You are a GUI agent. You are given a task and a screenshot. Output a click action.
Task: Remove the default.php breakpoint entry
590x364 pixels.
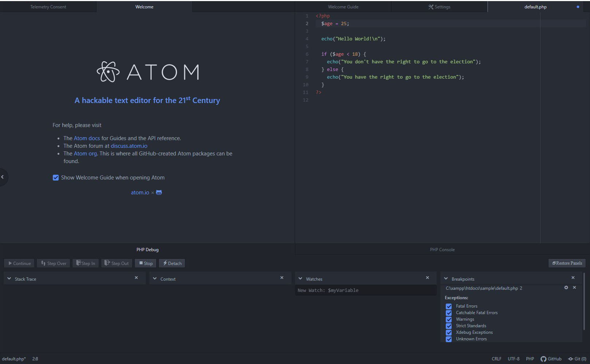click(574, 288)
